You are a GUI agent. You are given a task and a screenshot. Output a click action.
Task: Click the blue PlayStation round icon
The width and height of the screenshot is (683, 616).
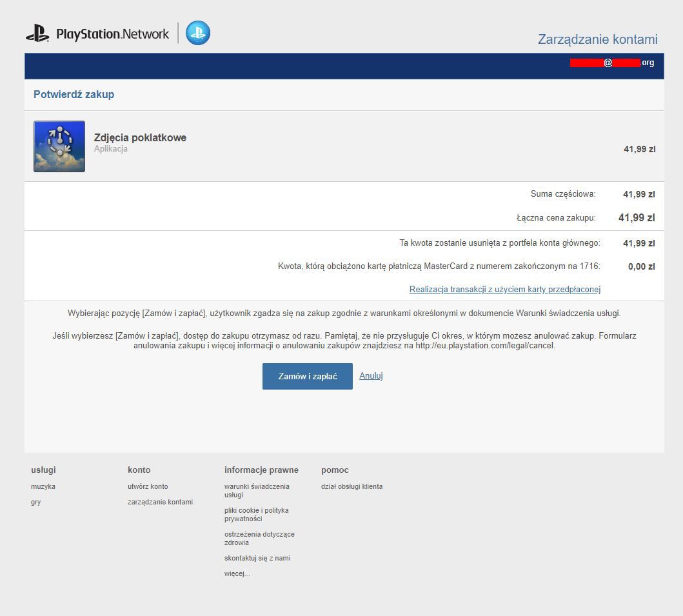click(198, 33)
